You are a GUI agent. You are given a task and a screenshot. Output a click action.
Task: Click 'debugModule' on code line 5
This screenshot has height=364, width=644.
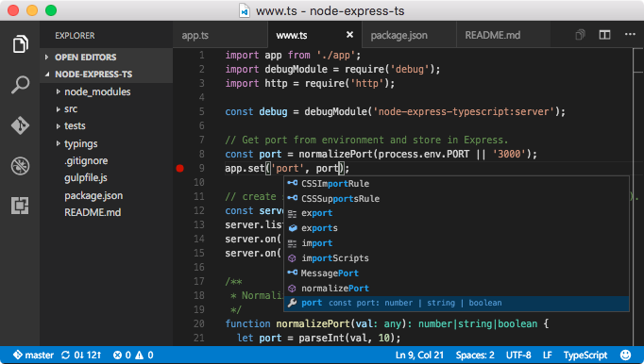coord(335,111)
